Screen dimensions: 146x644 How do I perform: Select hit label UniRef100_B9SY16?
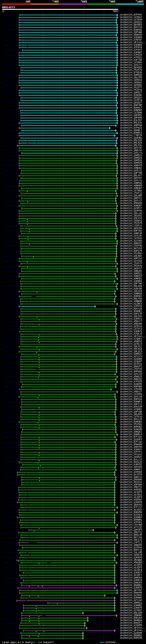(x=131, y=27)
